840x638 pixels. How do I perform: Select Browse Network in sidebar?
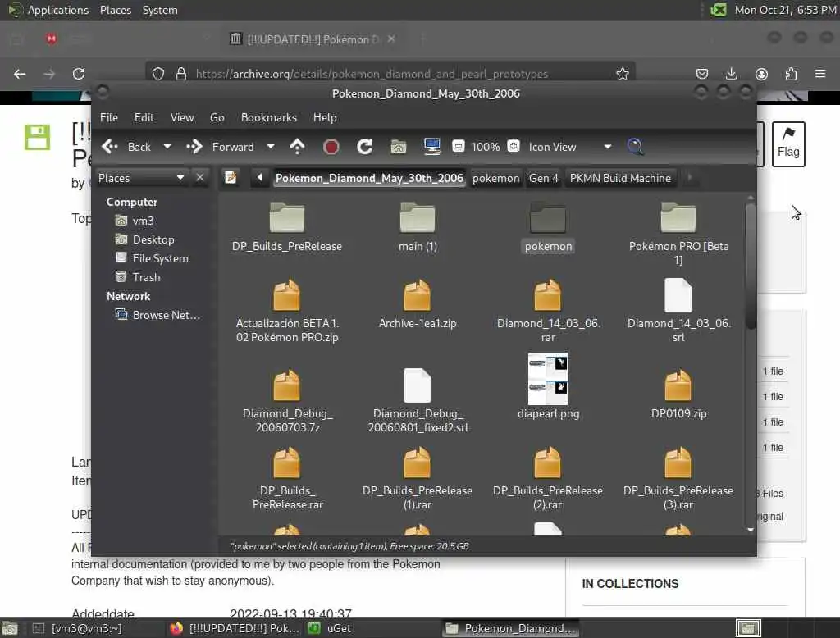157,315
